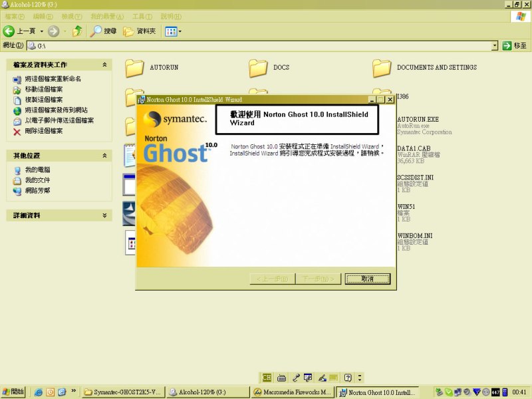Click the blue triangle tray icon
The height and width of the screenshot is (399, 532).
point(477,392)
